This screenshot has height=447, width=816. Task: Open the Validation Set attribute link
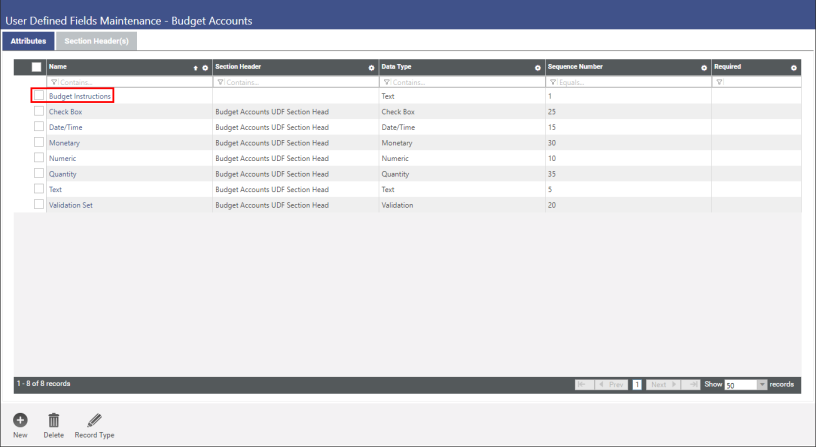point(71,205)
